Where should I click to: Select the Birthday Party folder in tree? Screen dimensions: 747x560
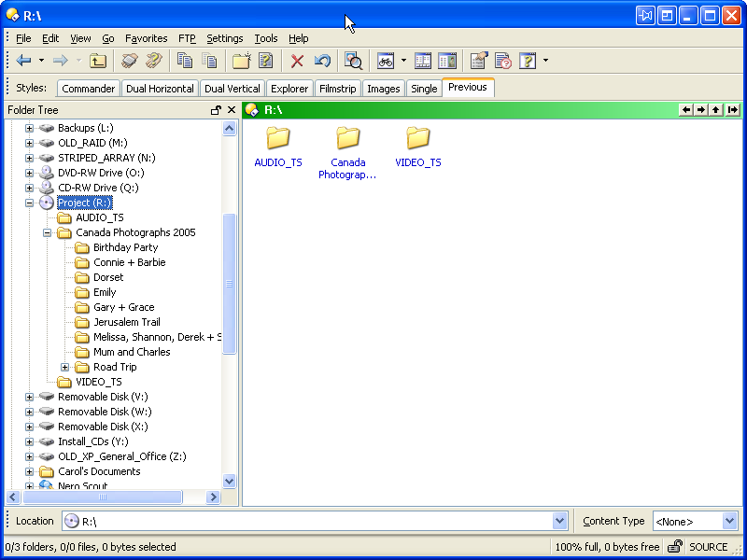[x=125, y=247]
